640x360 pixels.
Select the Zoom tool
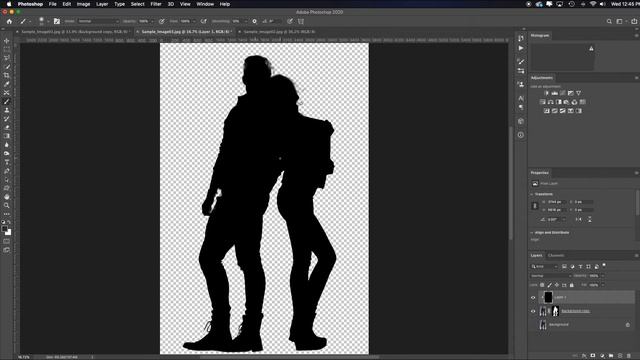[x=7, y=205]
